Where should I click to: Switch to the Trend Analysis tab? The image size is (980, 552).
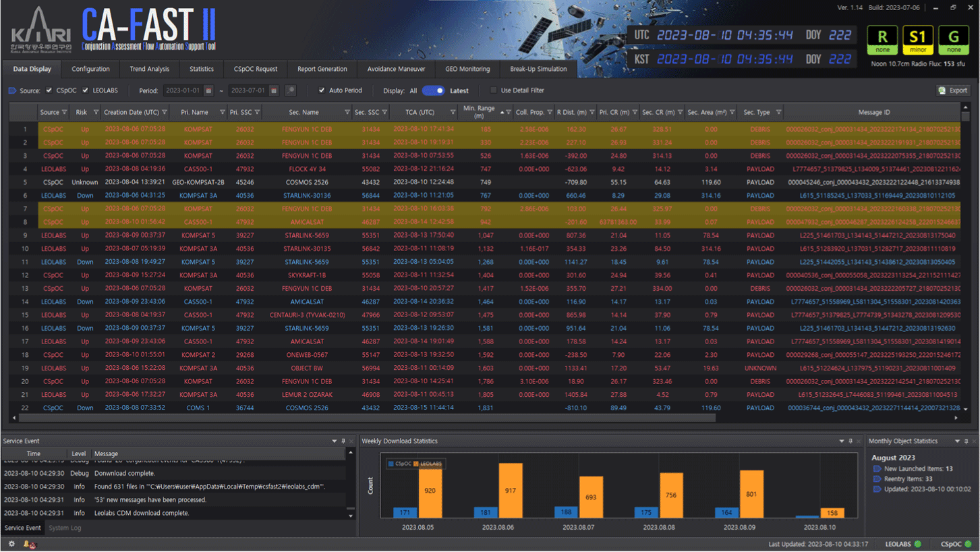[149, 69]
